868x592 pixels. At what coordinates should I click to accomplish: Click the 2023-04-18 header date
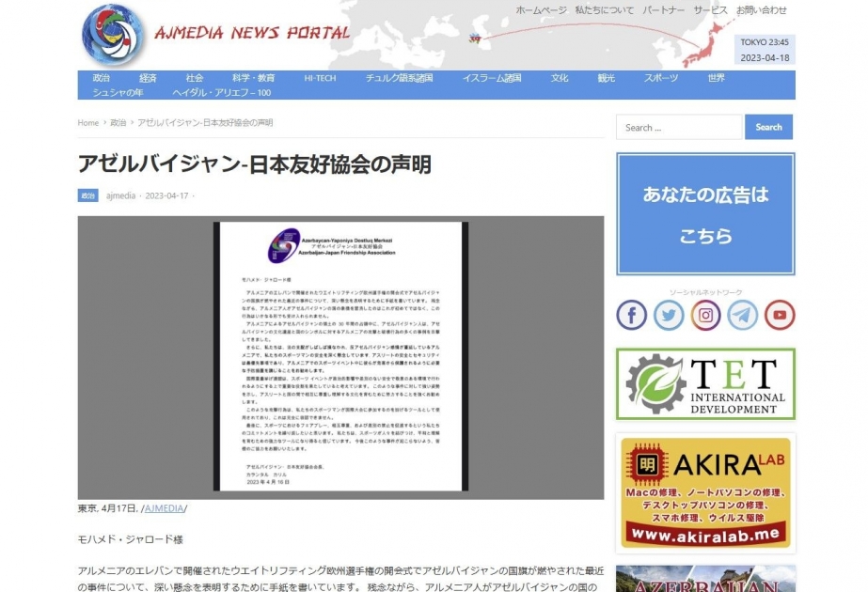click(765, 58)
